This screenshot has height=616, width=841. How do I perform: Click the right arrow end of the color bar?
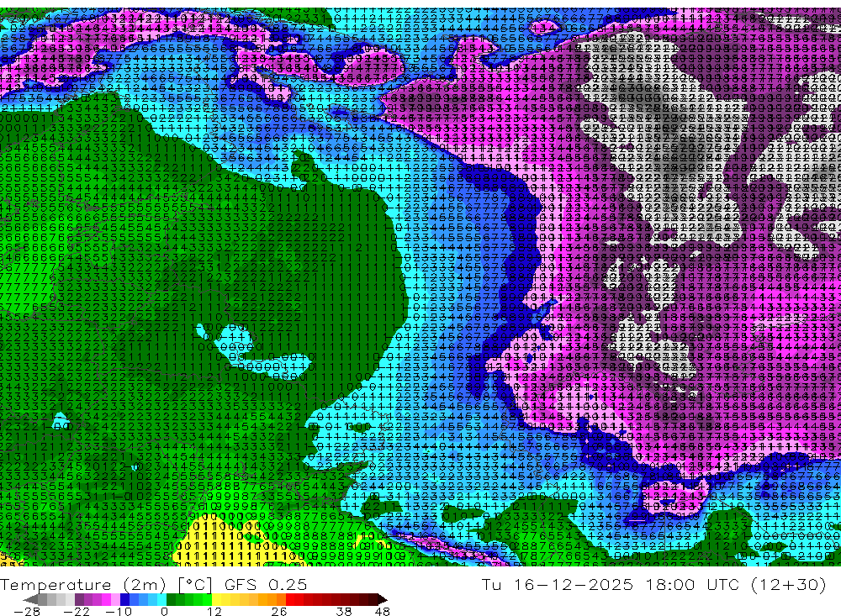(383, 599)
